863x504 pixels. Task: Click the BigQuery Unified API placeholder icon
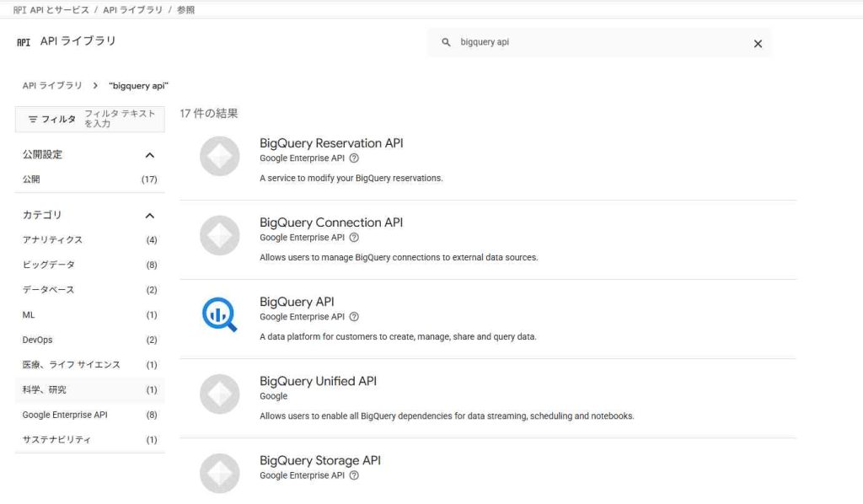pyautogui.click(x=220, y=394)
